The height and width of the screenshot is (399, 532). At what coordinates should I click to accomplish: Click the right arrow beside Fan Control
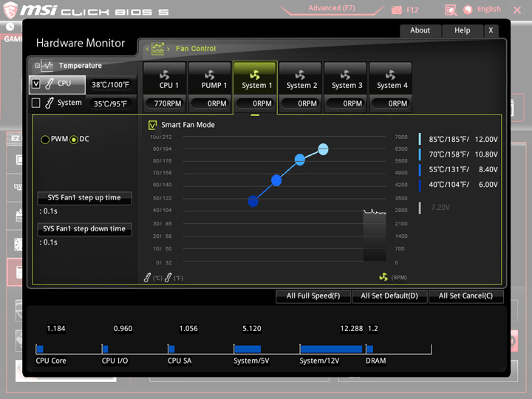point(168,50)
